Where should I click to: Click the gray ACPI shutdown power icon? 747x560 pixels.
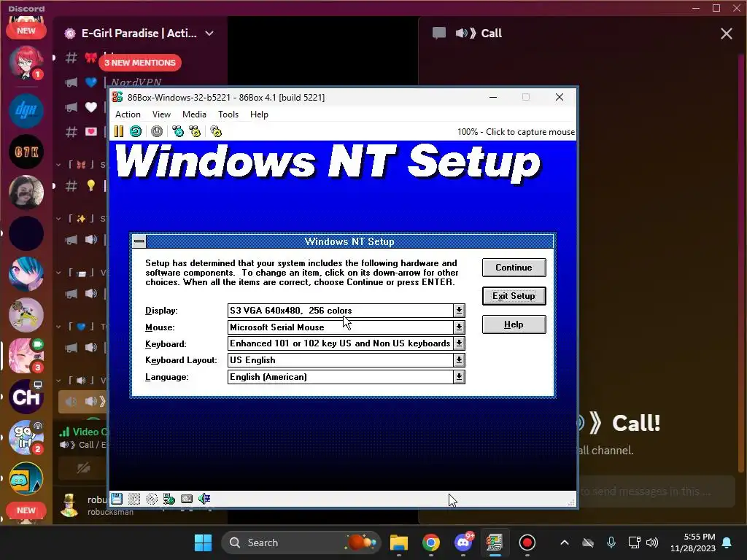pos(157,131)
